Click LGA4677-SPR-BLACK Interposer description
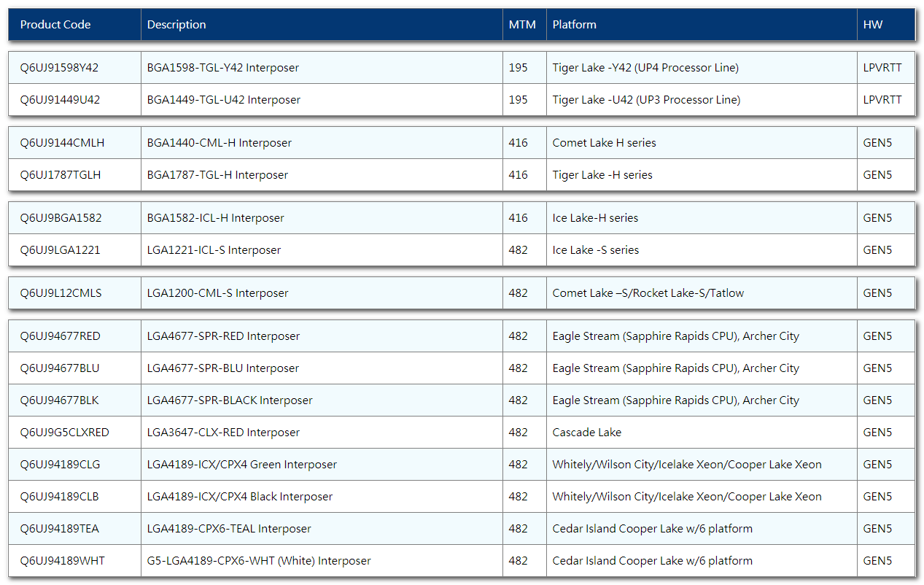924x585 pixels. (230, 400)
